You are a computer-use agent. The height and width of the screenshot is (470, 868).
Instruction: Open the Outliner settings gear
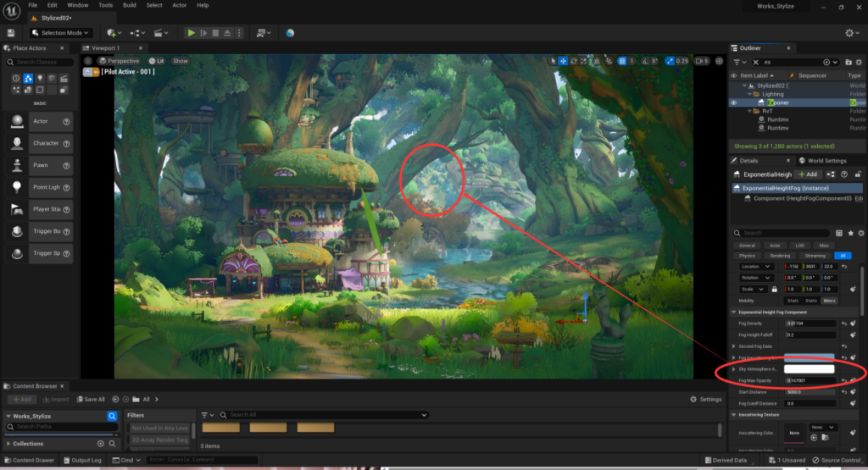[857, 62]
